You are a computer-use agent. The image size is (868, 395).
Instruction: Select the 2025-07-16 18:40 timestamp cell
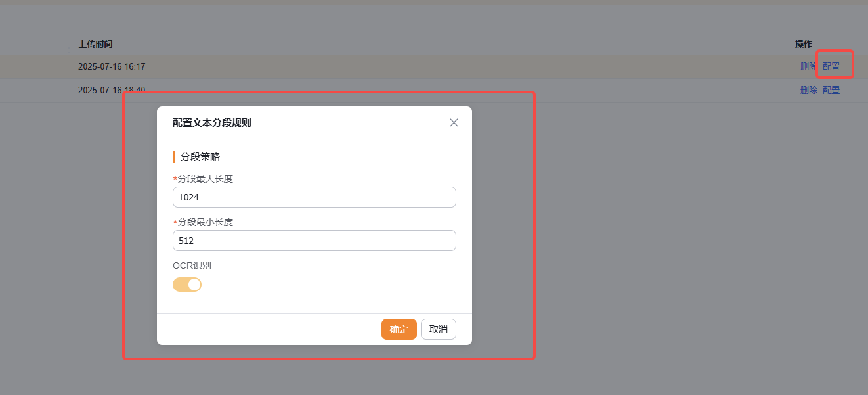[112, 90]
